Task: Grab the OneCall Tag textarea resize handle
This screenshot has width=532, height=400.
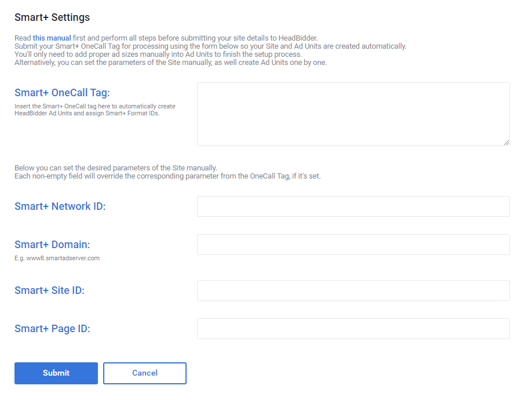Action: (x=507, y=142)
